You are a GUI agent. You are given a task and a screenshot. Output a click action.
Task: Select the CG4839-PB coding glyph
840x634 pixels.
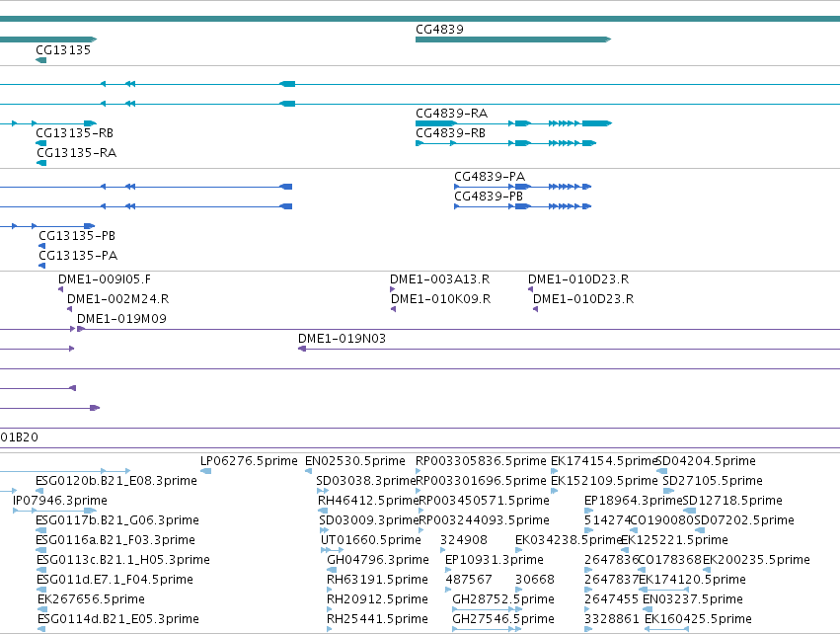tap(523, 206)
